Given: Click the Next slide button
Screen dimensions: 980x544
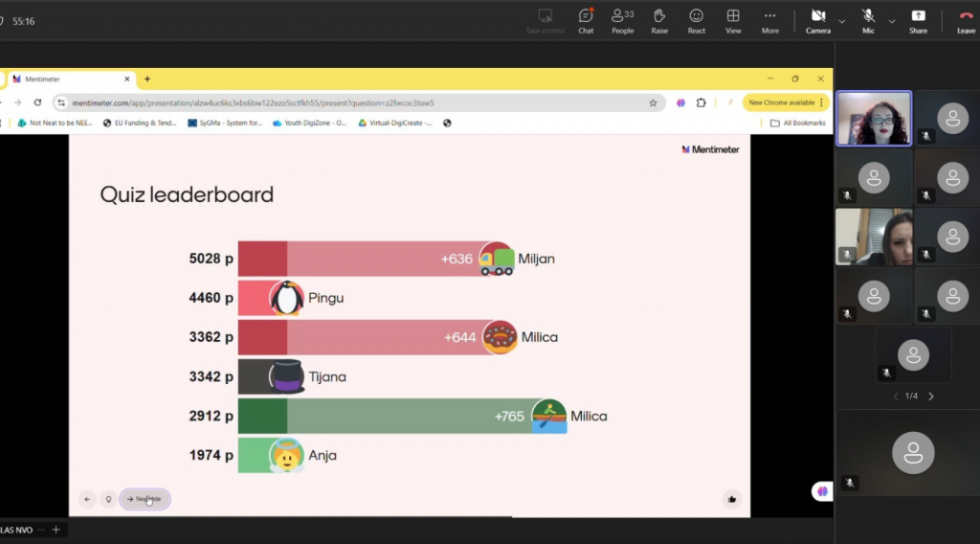Looking at the screenshot, I should [145, 499].
